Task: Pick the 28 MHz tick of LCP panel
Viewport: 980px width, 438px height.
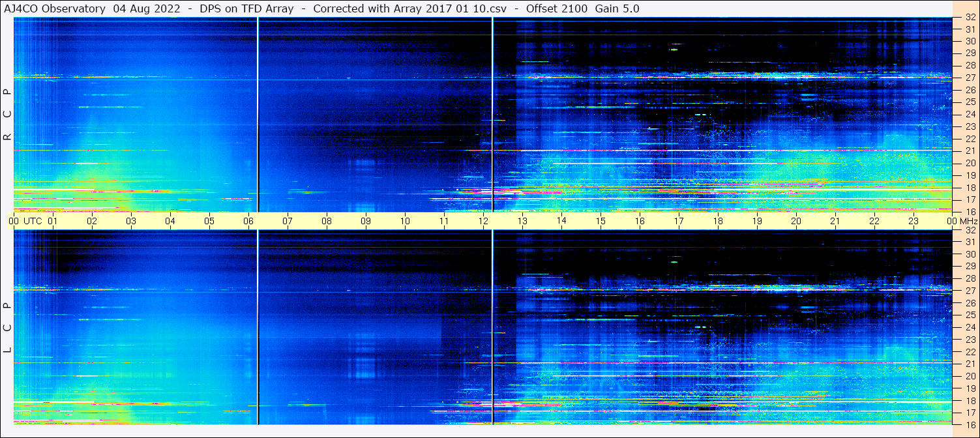Action: coord(970,278)
